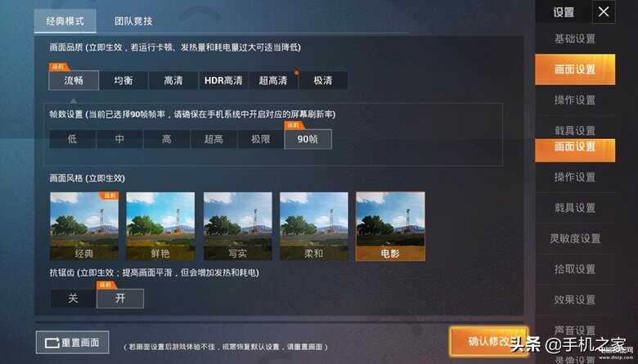Image resolution: width=638 pixels, height=364 pixels.
Task: Choose the 写实 style thumbnail
Action: 238,226
